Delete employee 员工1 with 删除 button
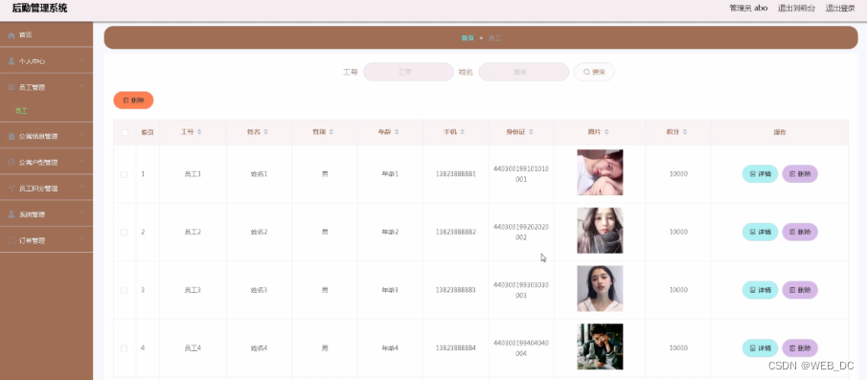The height and width of the screenshot is (380, 868). (x=800, y=173)
